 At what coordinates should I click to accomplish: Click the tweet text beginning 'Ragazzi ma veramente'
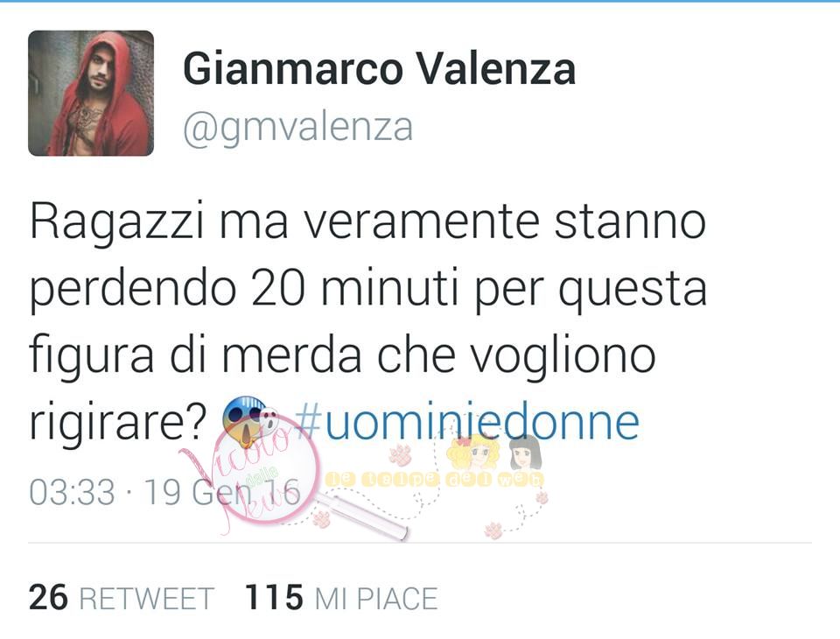[368, 321]
